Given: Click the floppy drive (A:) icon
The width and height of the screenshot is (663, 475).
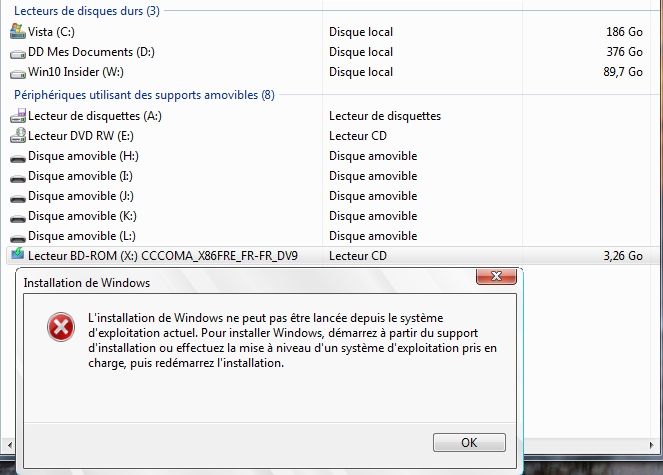Looking at the screenshot, I should (x=18, y=116).
